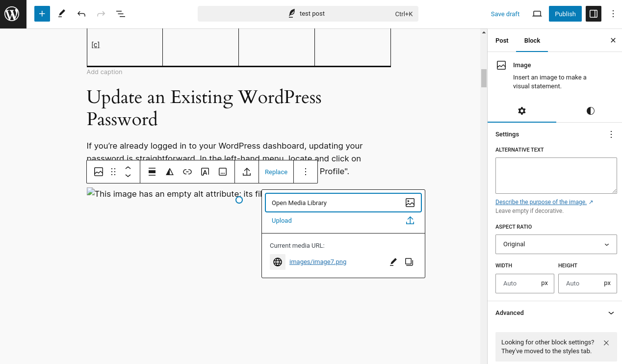The height and width of the screenshot is (364, 622).
Task: Click the WordPress logo
Action: click(x=12, y=14)
